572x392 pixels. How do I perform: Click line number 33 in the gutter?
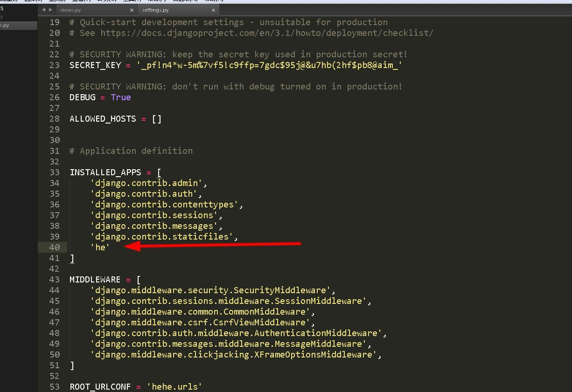tap(55, 172)
